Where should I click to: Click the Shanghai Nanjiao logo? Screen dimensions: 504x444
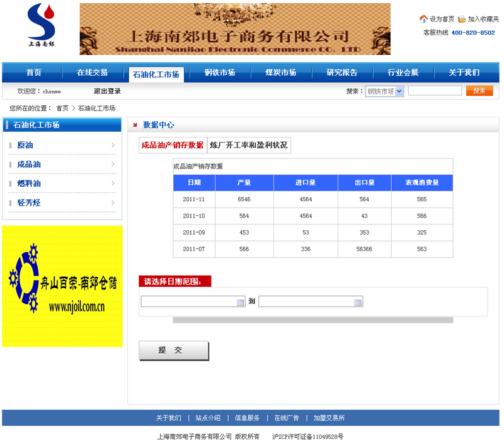41,25
